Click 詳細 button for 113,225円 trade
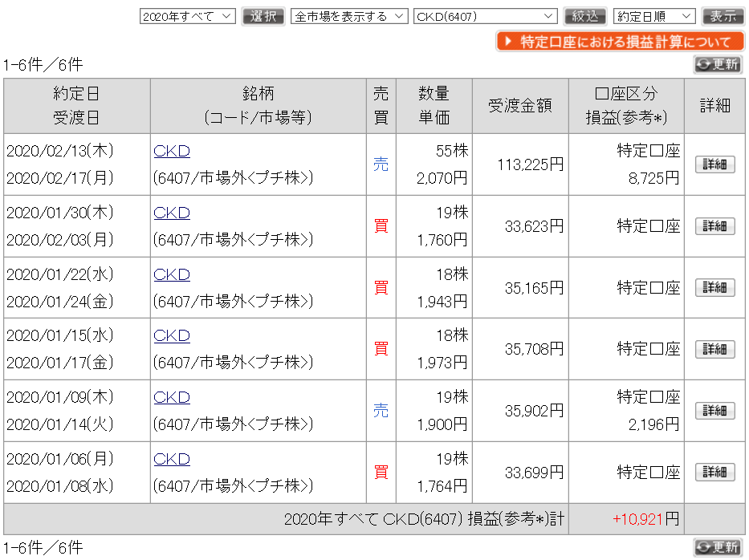The image size is (749, 560). pos(714,164)
